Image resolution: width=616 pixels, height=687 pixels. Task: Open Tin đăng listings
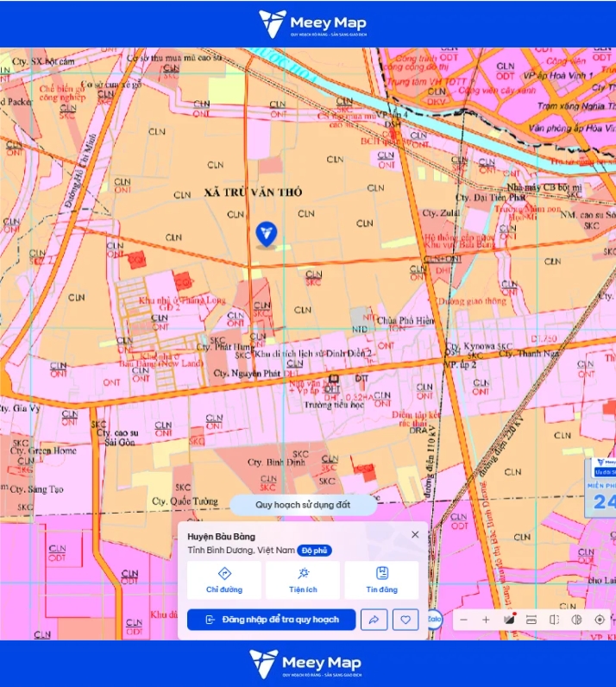point(381,580)
